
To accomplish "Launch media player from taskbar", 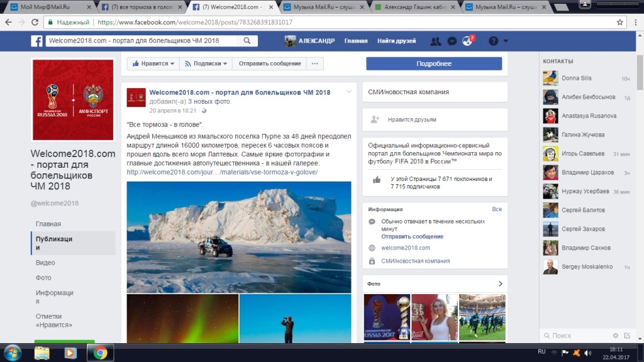I will [x=70, y=353].
